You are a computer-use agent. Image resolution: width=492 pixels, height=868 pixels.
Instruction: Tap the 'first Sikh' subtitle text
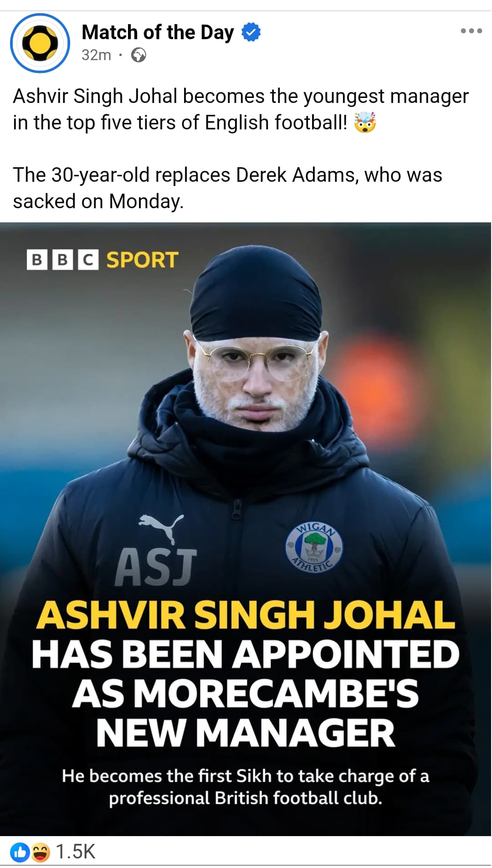coord(246,787)
